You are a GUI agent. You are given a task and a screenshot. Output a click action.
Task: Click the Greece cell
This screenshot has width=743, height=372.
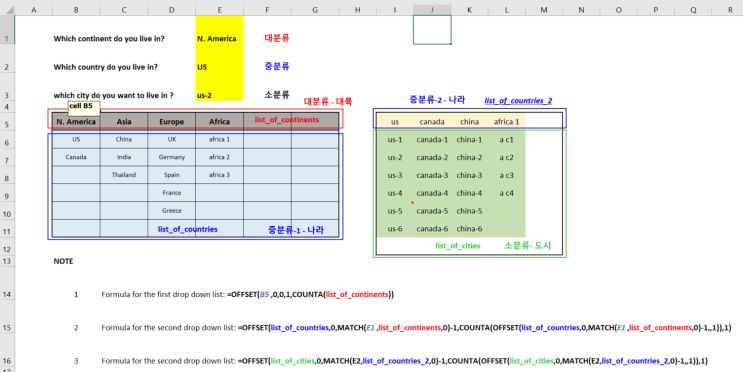[172, 210]
